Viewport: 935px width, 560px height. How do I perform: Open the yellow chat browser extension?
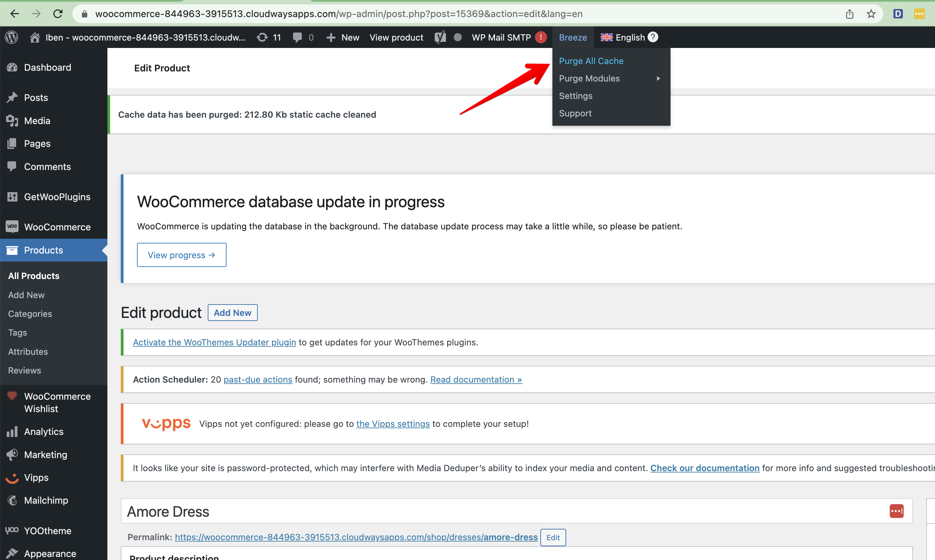pos(919,14)
